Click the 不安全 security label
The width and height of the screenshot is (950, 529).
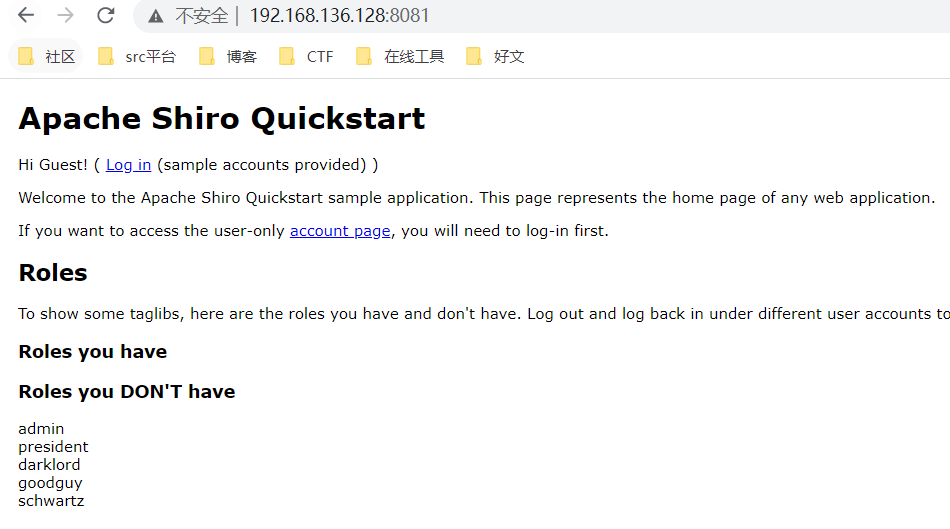point(202,16)
